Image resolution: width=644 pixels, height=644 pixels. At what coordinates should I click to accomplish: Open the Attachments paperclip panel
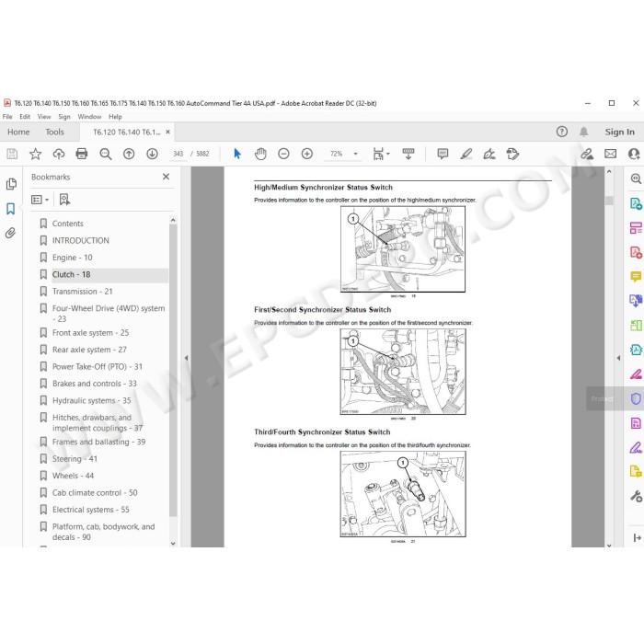(x=11, y=233)
